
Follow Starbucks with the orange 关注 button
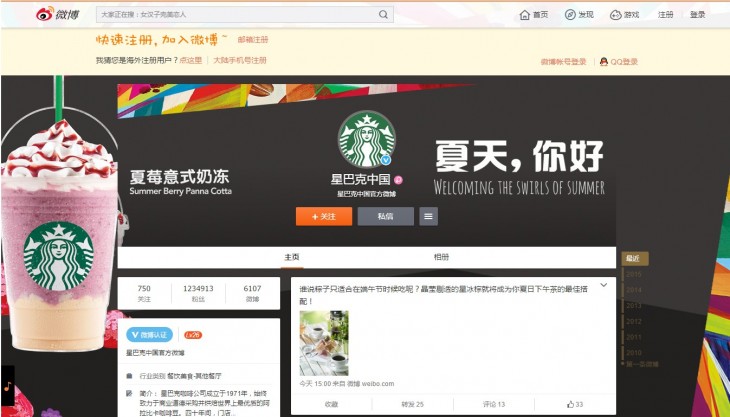pyautogui.click(x=324, y=216)
